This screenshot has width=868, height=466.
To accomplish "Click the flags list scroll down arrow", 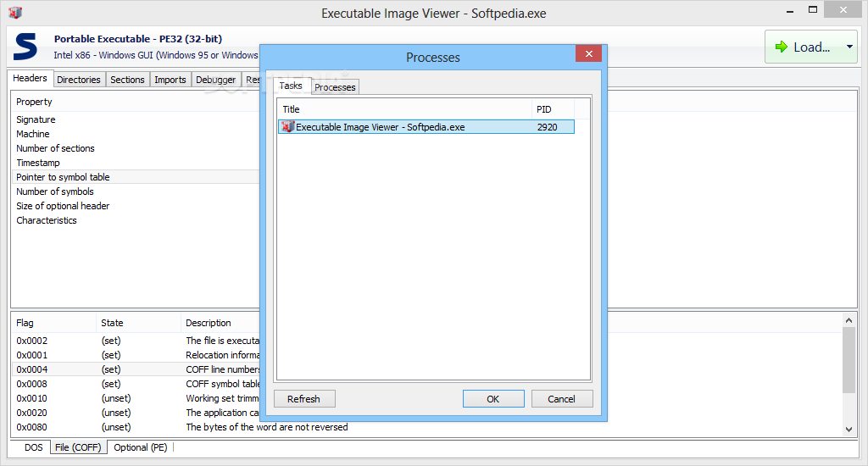I will coord(849,429).
